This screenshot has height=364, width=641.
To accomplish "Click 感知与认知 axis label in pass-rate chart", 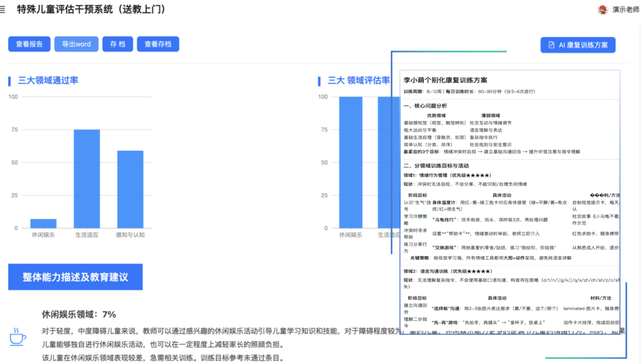I will (131, 235).
